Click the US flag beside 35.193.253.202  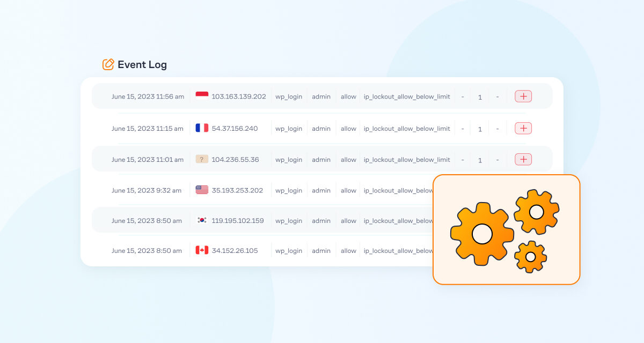[x=202, y=190]
